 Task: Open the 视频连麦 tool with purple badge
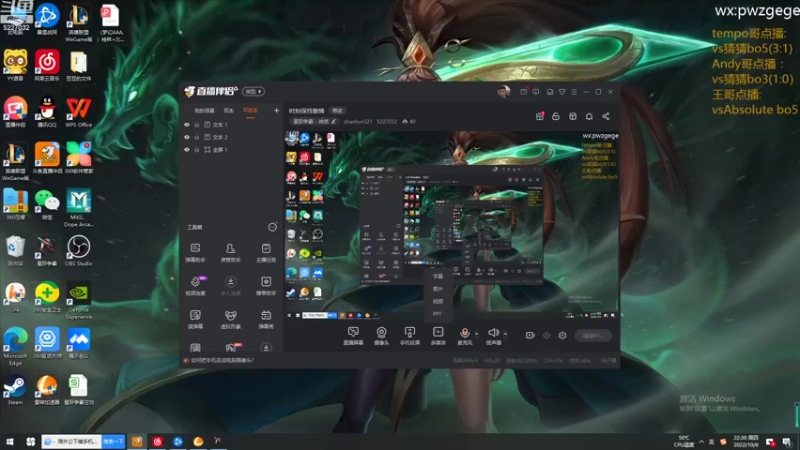[x=195, y=286]
